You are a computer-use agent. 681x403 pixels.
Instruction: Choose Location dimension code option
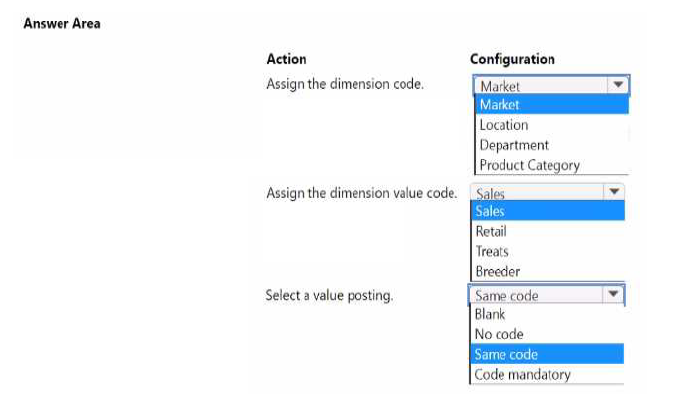pyautogui.click(x=552, y=125)
